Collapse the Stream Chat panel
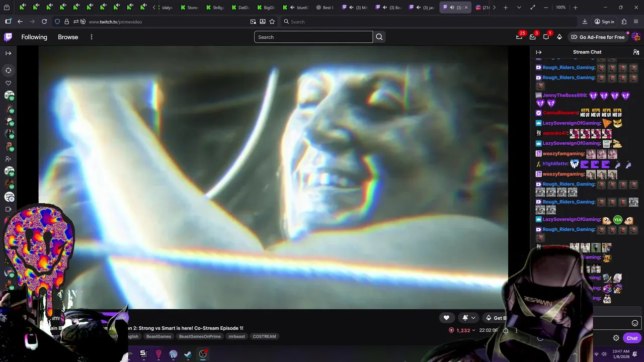644x362 pixels. tap(539, 52)
